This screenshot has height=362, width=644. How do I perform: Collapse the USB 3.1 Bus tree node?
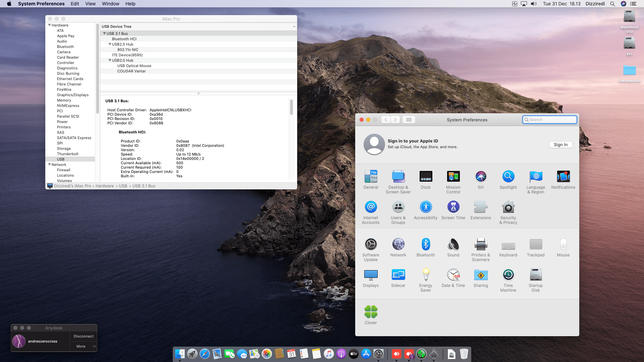click(x=104, y=34)
